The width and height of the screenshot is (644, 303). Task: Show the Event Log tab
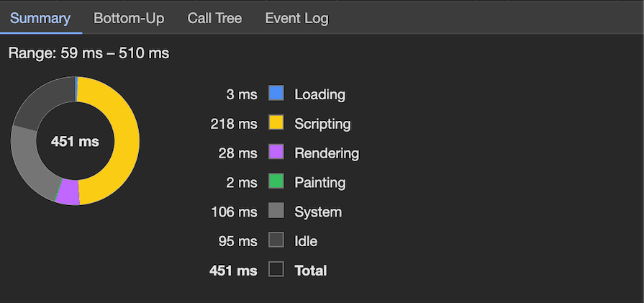296,19
